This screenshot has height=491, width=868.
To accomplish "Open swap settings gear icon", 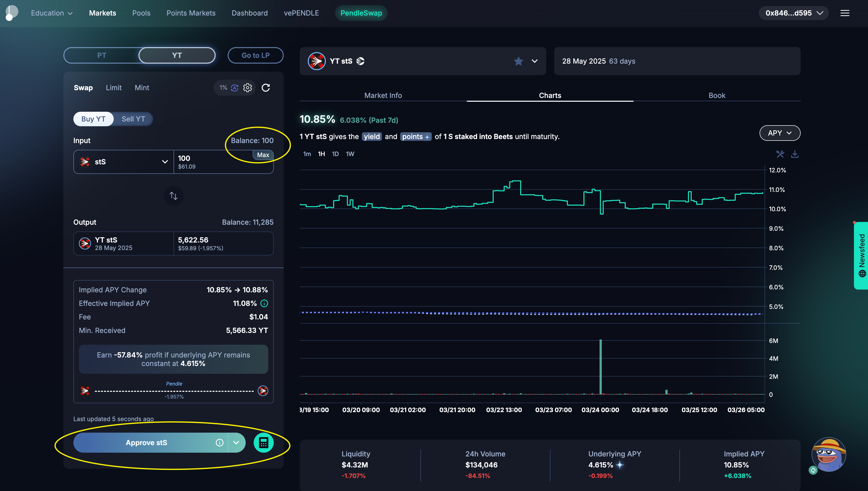I will pyautogui.click(x=247, y=88).
